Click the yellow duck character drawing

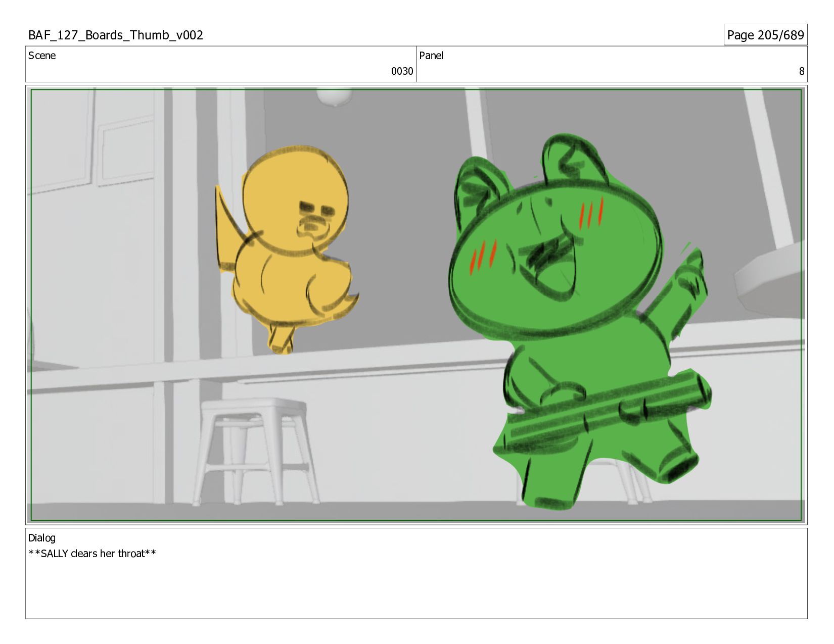[x=287, y=249]
